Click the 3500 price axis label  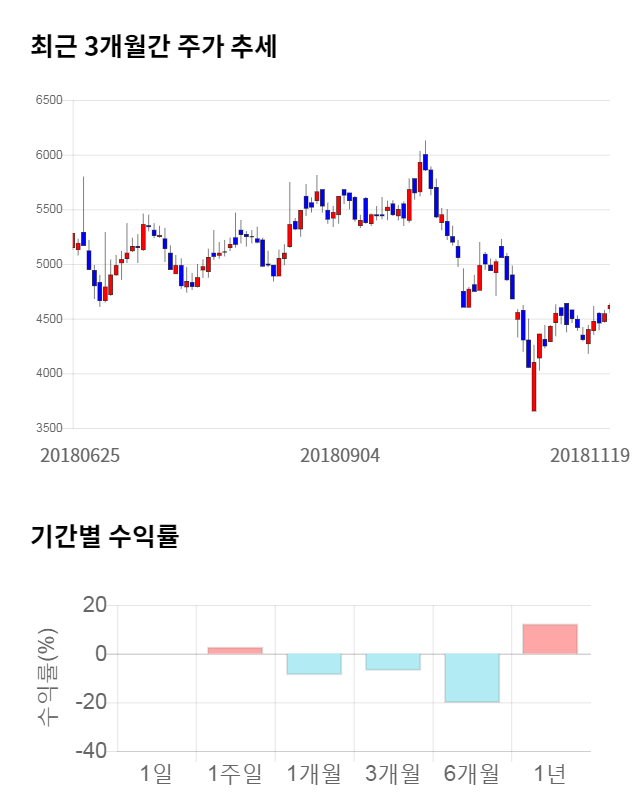[x=48, y=428]
